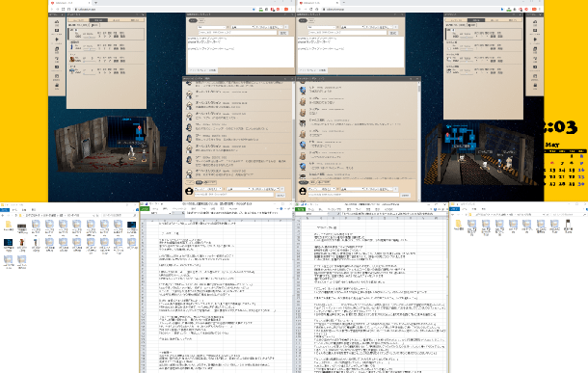
Task: Open image library icon in right window's sidebar
Action: [535, 49]
